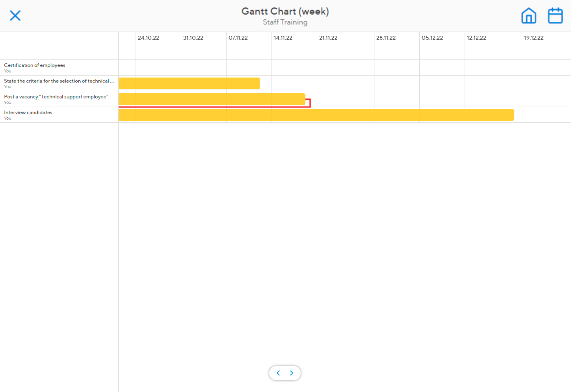Click the navigation pill between the arrows

(285, 373)
